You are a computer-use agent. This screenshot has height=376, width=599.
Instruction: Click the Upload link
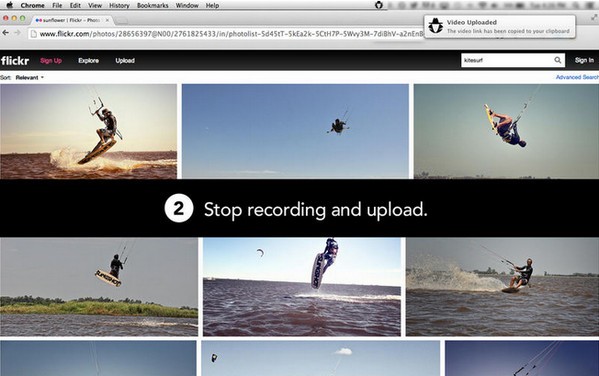click(125, 60)
